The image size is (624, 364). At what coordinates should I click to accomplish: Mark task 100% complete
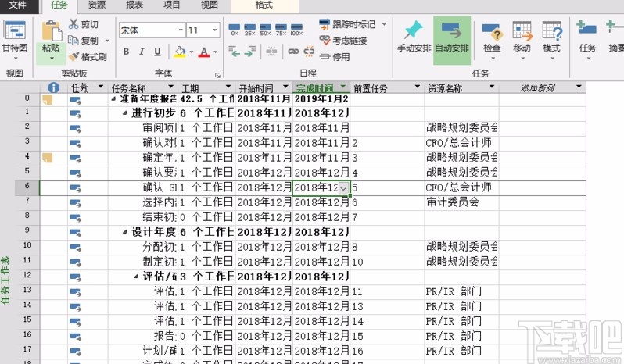pyautogui.click(x=296, y=30)
